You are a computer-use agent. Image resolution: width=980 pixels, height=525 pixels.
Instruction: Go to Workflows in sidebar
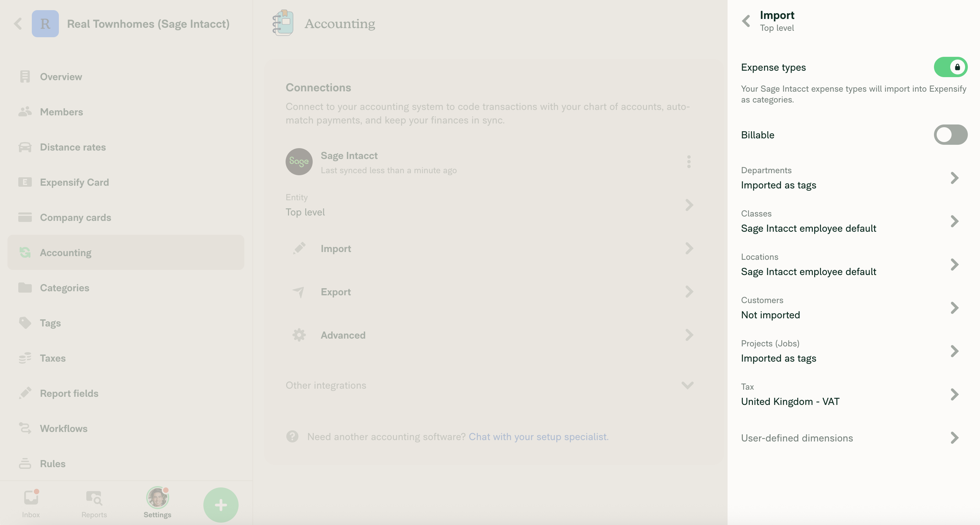(x=64, y=429)
